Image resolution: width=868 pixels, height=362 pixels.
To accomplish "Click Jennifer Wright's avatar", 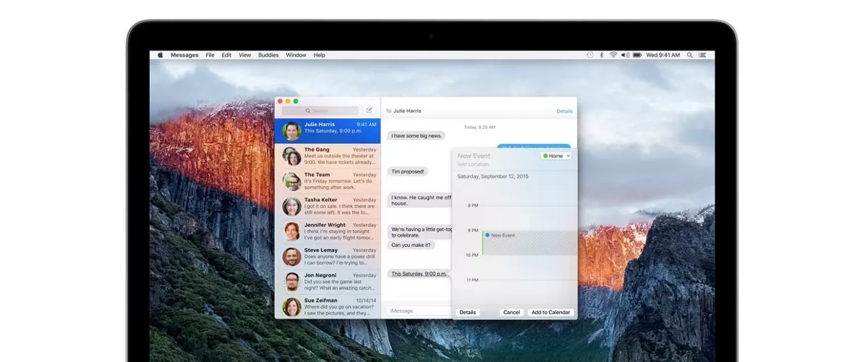I will click(292, 232).
